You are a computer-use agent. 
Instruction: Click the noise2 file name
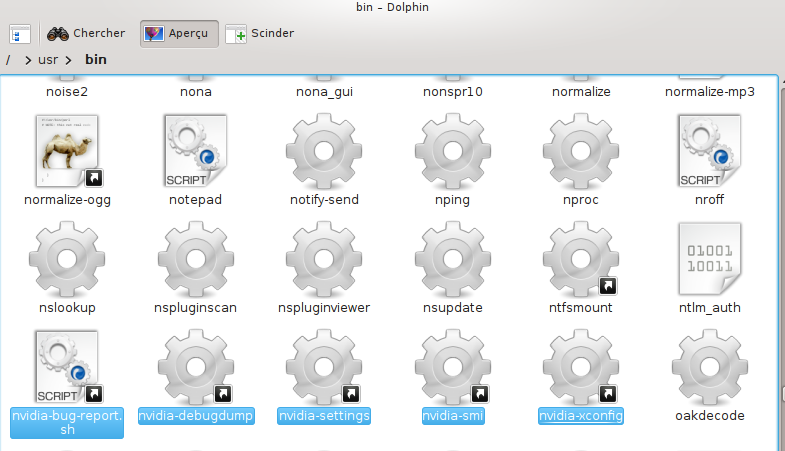tap(67, 92)
